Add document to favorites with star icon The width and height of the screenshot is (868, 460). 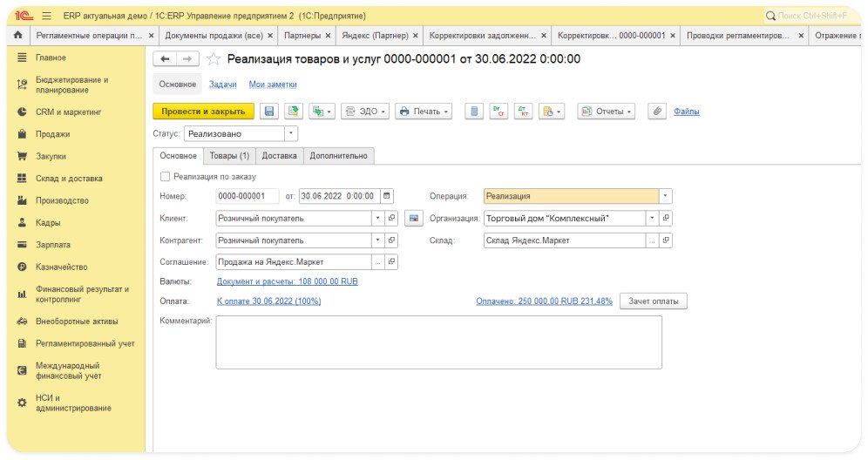pyautogui.click(x=214, y=59)
